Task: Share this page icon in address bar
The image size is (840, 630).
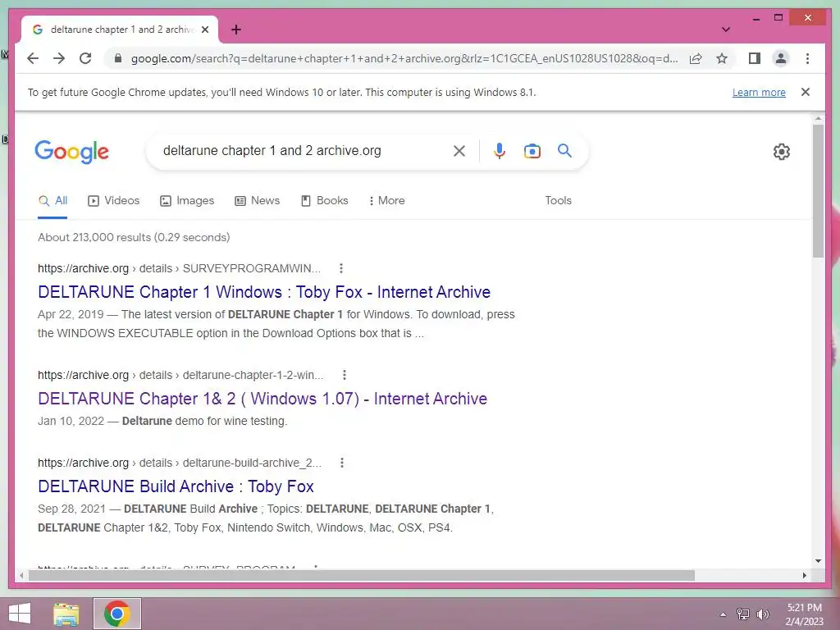Action: [x=696, y=58]
